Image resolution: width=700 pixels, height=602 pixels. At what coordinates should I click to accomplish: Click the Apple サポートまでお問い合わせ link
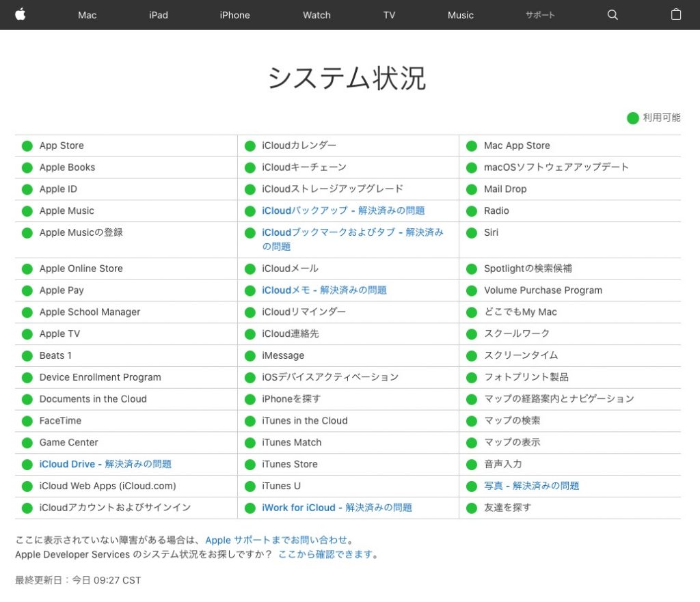pyautogui.click(x=276, y=540)
